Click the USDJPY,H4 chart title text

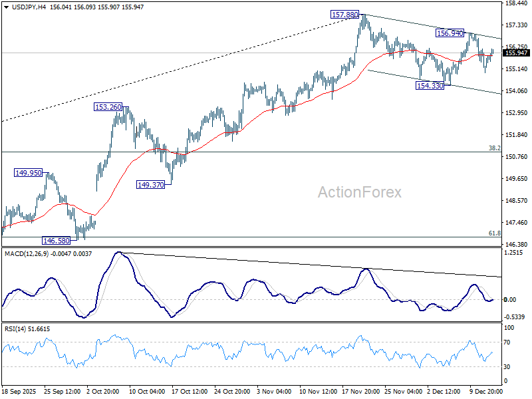click(x=29, y=7)
